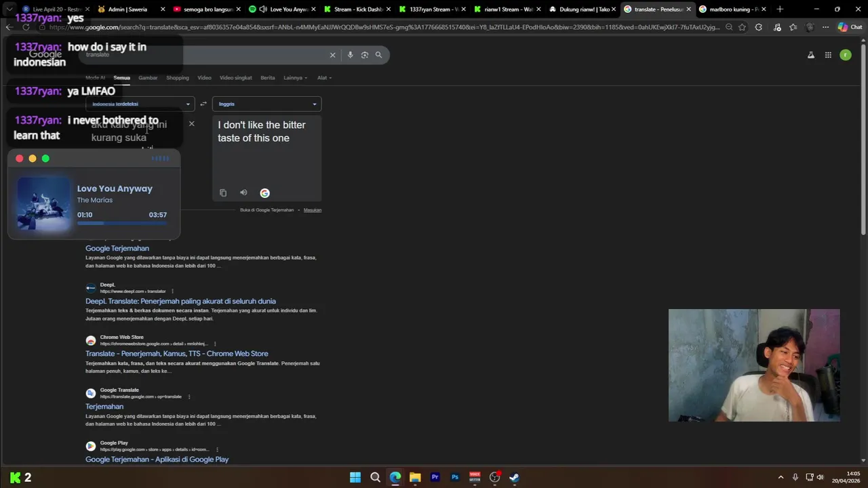
Task: Switch to marlboro kuning browser tab
Action: [733, 9]
